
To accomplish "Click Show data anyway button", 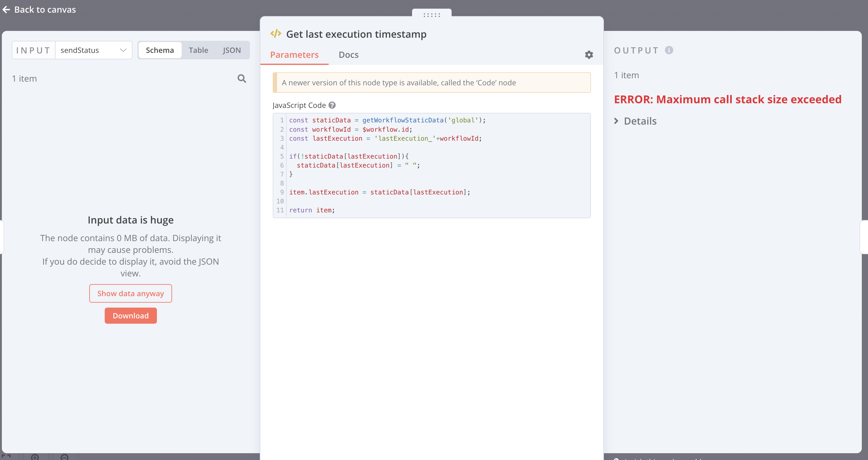I will coord(130,293).
